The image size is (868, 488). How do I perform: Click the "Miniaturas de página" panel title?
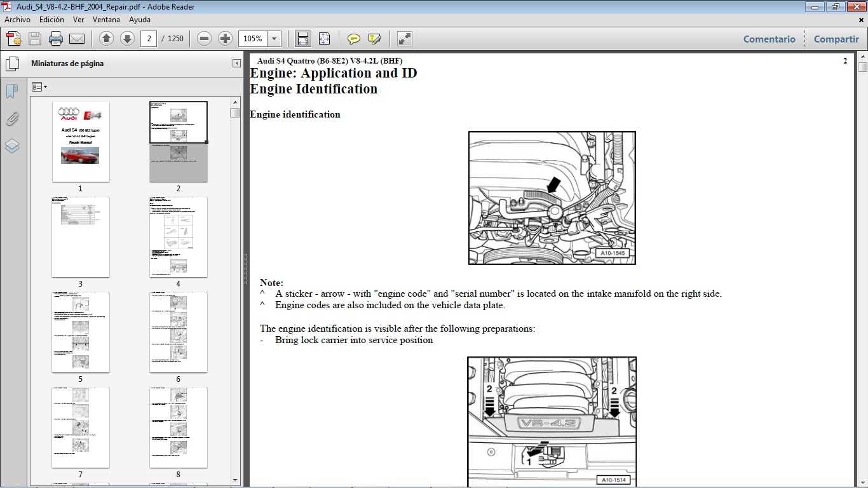[67, 64]
